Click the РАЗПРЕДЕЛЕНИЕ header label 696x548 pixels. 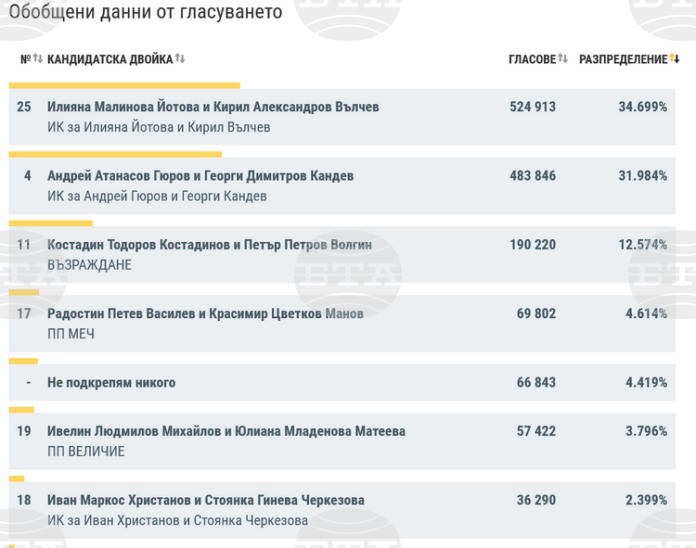[623, 59]
